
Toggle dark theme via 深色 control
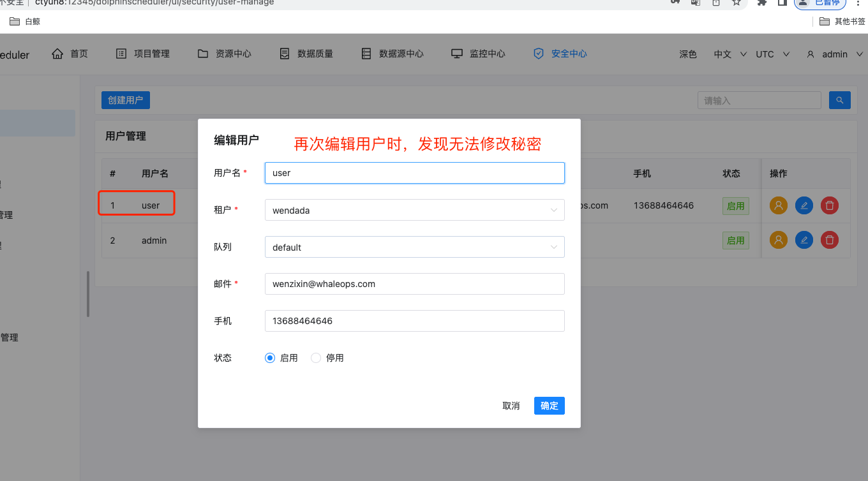[687, 54]
